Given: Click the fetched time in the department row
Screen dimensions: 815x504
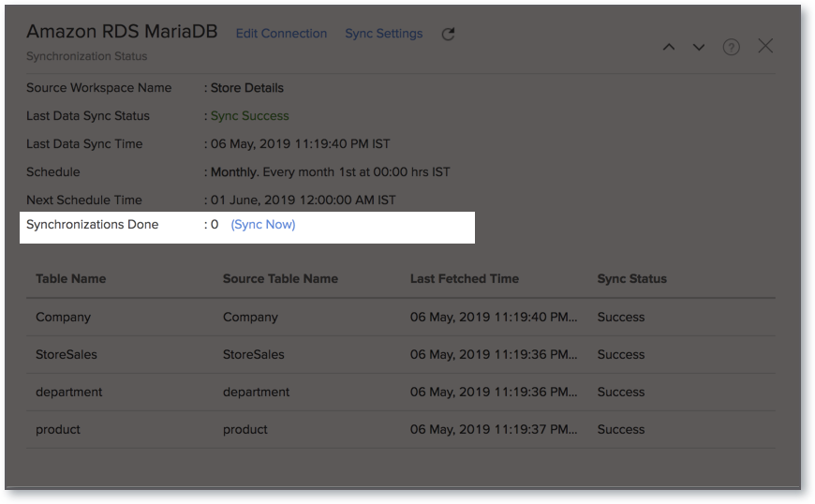Looking at the screenshot, I should click(x=494, y=392).
